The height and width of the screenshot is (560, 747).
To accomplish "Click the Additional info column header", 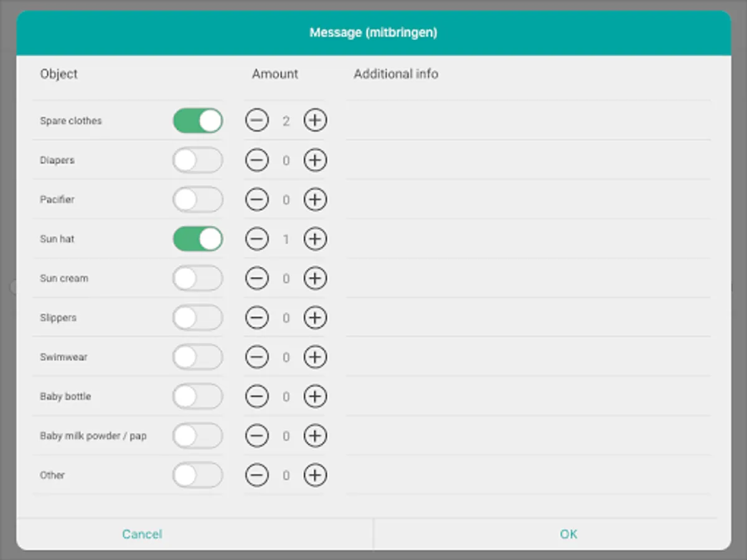I will [396, 73].
